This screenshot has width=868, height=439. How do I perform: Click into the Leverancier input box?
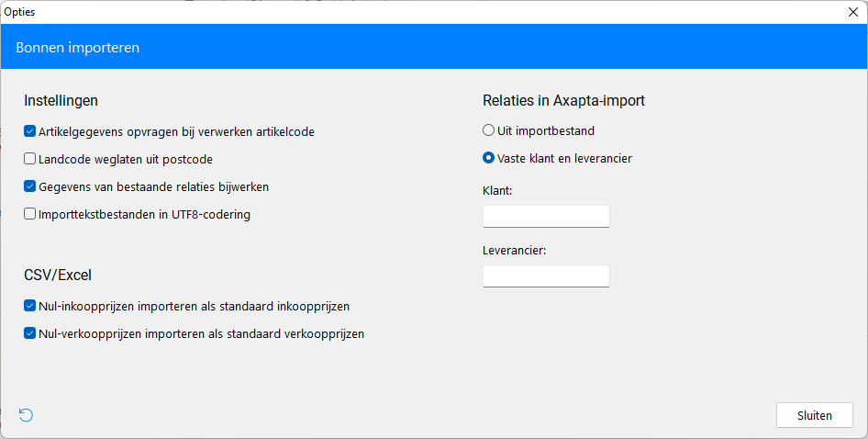coord(546,276)
